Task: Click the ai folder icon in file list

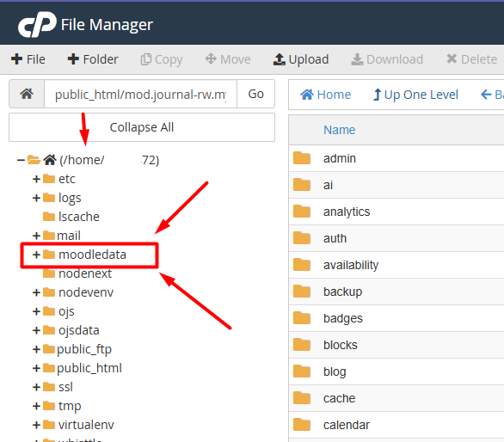Action: pos(302,185)
